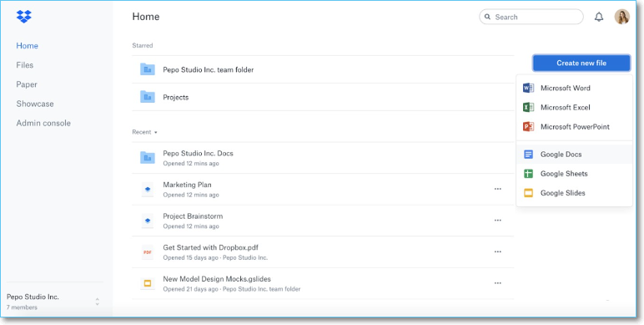Open Pepo Studio Inc. Docs name

click(x=198, y=153)
